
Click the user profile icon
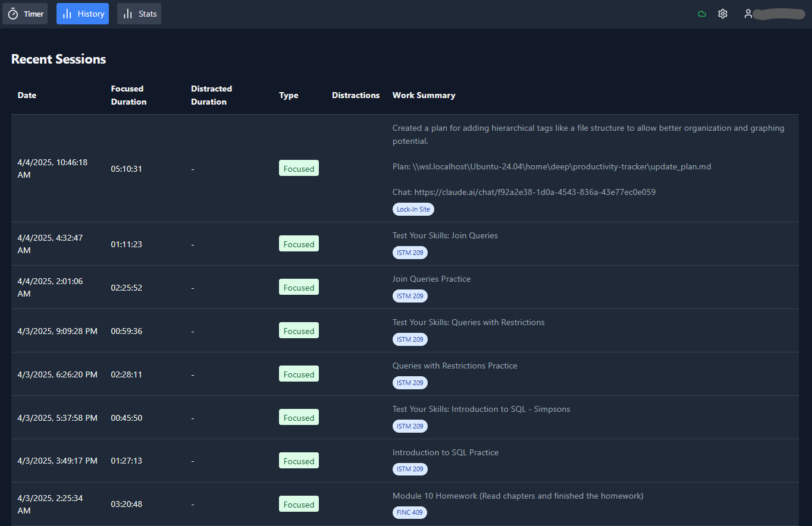(x=748, y=14)
